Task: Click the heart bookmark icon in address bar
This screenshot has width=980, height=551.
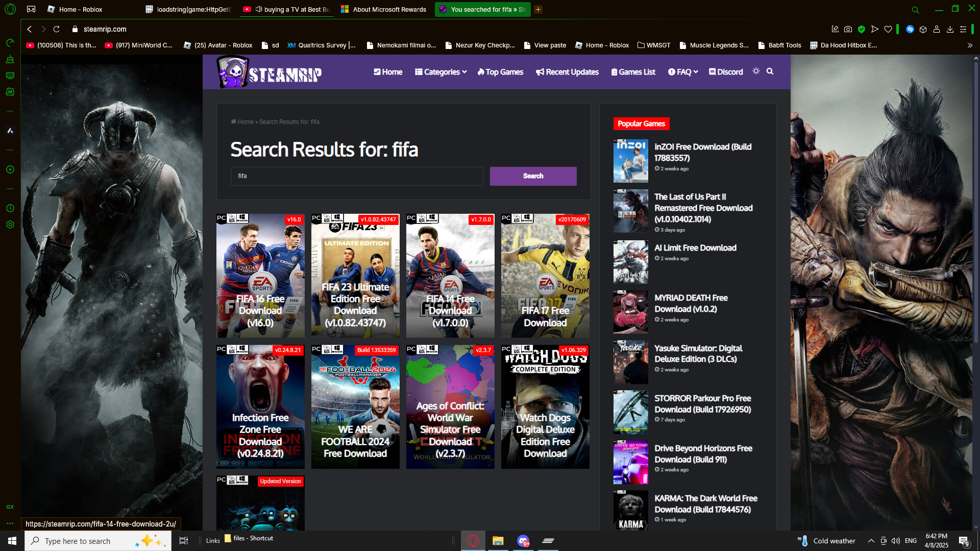Action: pyautogui.click(x=888, y=29)
